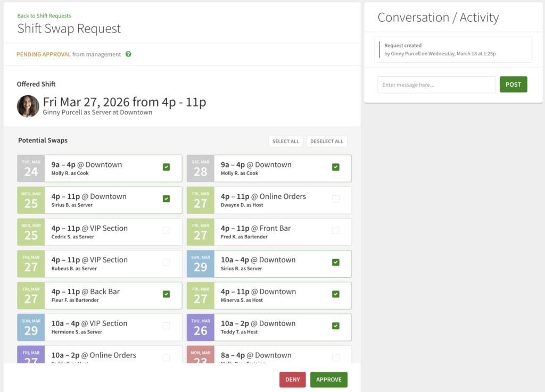Click the Enter message here field

(436, 85)
